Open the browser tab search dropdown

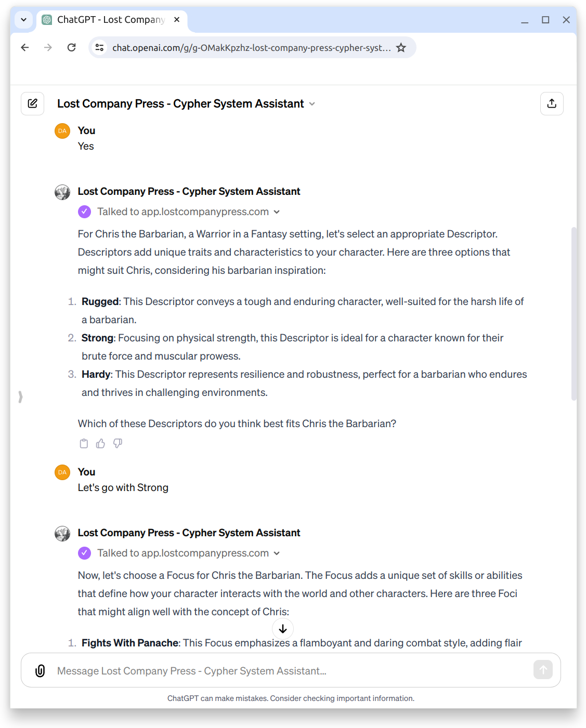[x=23, y=20]
